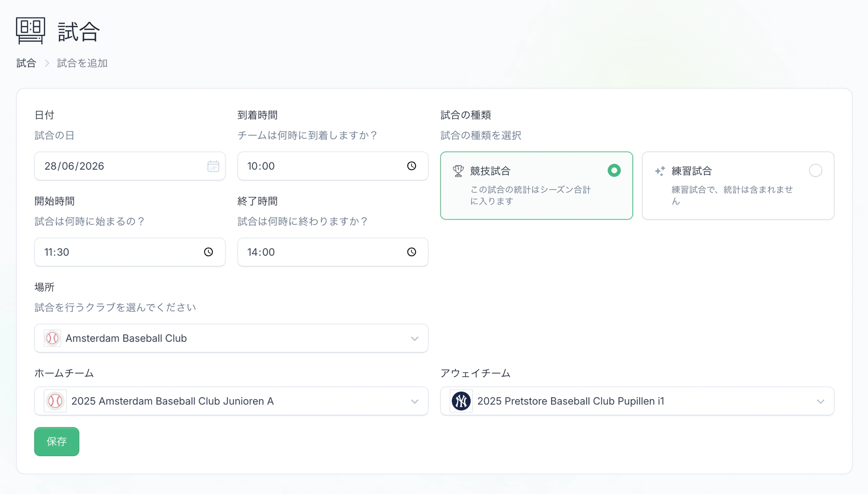The image size is (868, 494).
Task: Click the trophy icon on 競技試合 card
Action: (458, 171)
